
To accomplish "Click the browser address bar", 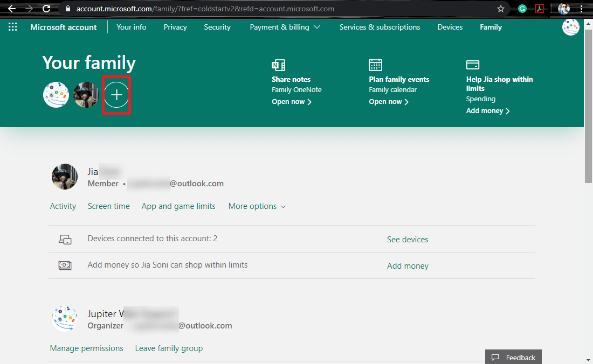I will coord(270,9).
